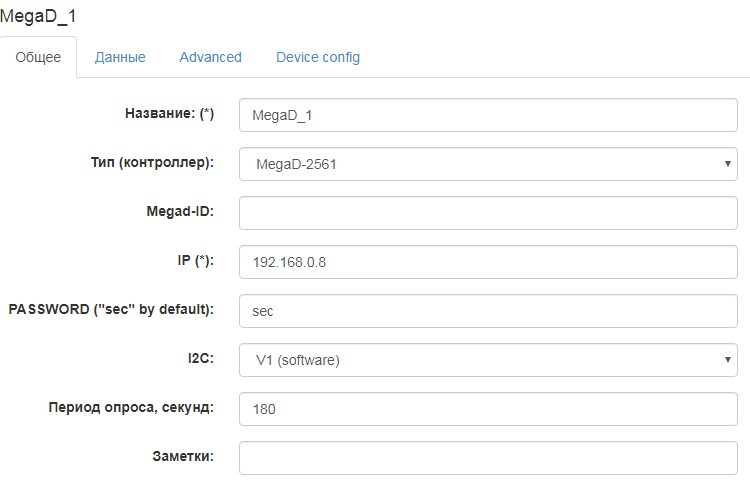Viewport: 750px width, 483px height.
Task: Open the Device config tab
Action: [318, 58]
